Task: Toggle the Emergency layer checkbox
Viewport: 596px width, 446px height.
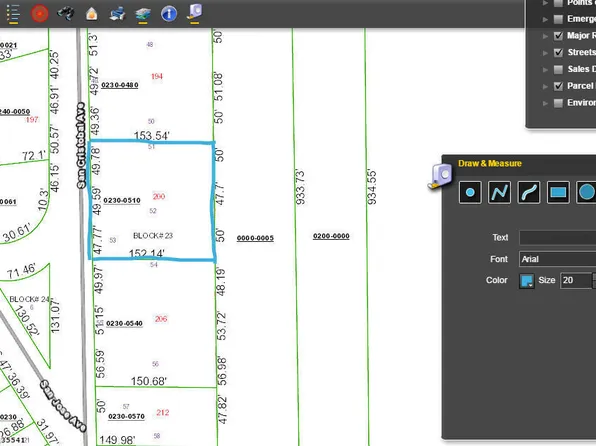Action: (558, 19)
